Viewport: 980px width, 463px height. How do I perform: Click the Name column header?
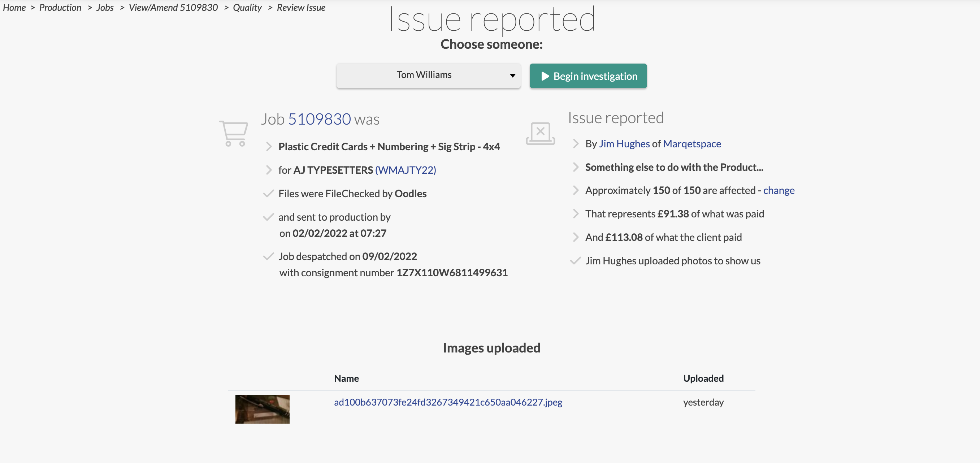coord(347,378)
